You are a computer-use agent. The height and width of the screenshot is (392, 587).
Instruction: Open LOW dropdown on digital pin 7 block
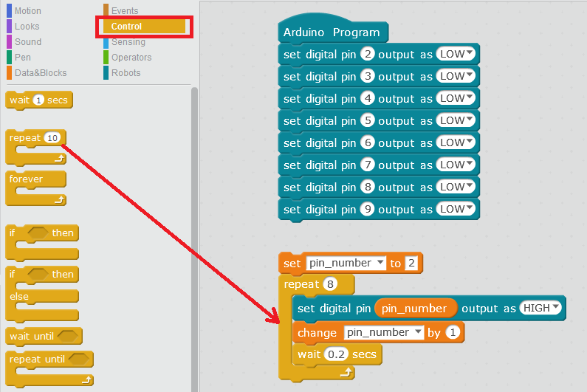456,165
